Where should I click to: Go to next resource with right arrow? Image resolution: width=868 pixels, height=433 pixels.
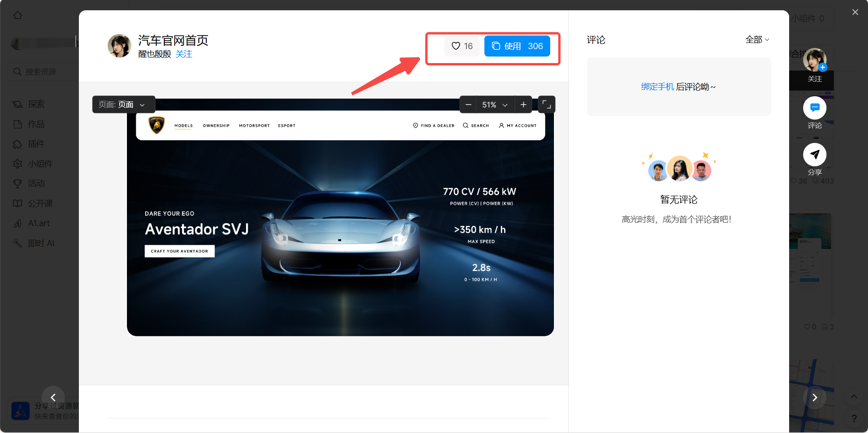point(815,398)
